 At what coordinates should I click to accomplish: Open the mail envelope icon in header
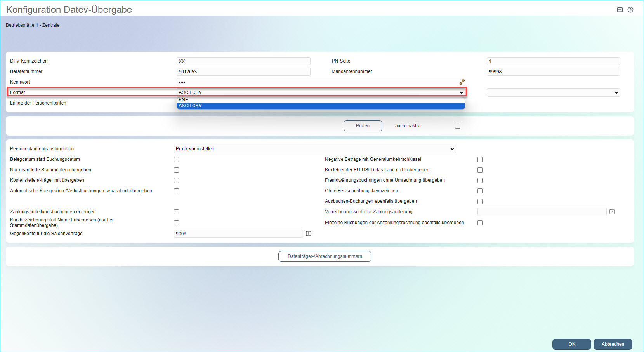[620, 10]
